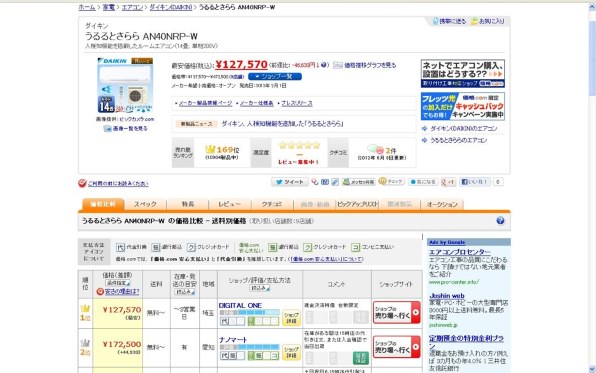Open プレスリリース link
The image size is (596, 373).
[x=297, y=103]
